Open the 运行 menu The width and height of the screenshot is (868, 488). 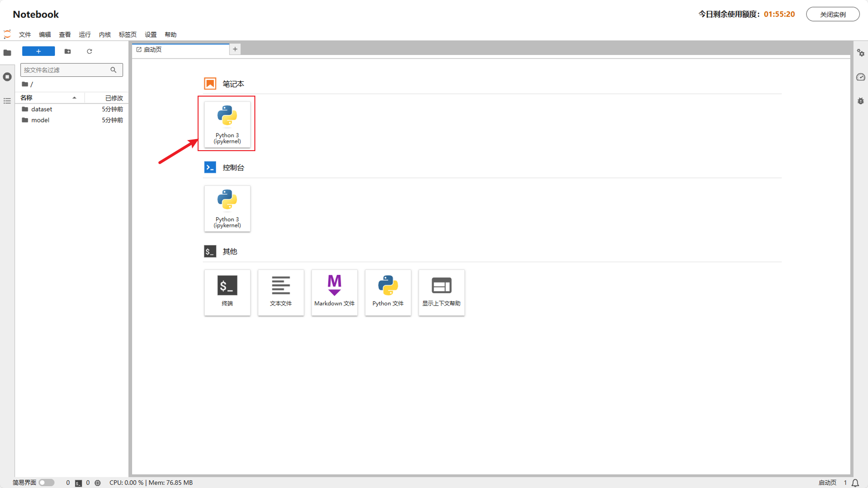[84, 35]
